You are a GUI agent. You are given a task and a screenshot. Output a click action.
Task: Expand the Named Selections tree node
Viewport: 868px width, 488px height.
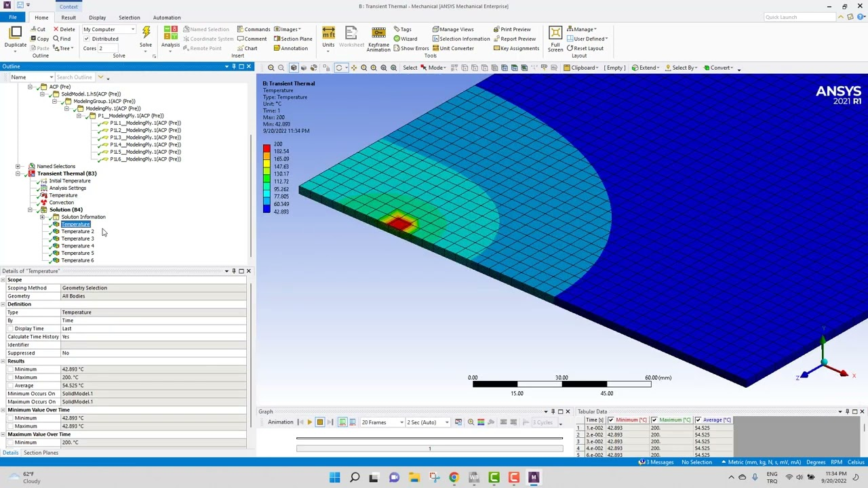coord(18,166)
